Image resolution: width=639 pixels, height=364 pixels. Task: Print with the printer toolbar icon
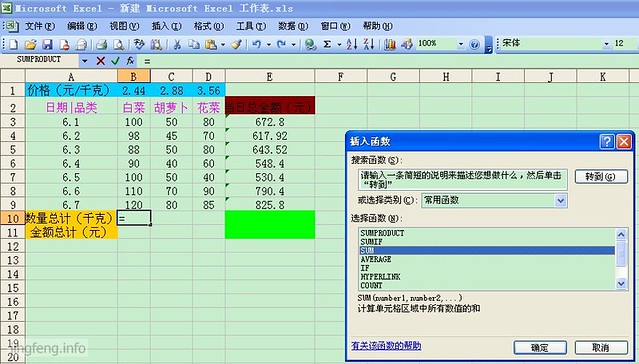coord(82,44)
